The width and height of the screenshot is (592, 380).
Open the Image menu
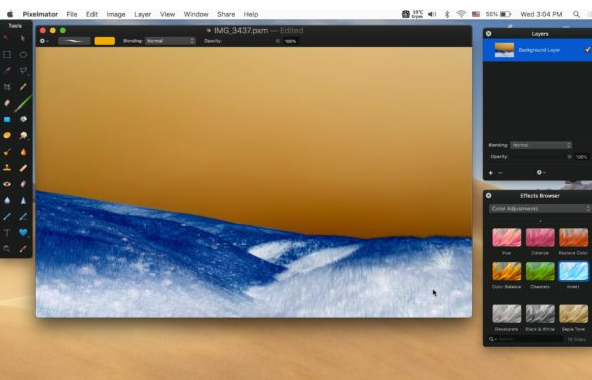(116, 14)
